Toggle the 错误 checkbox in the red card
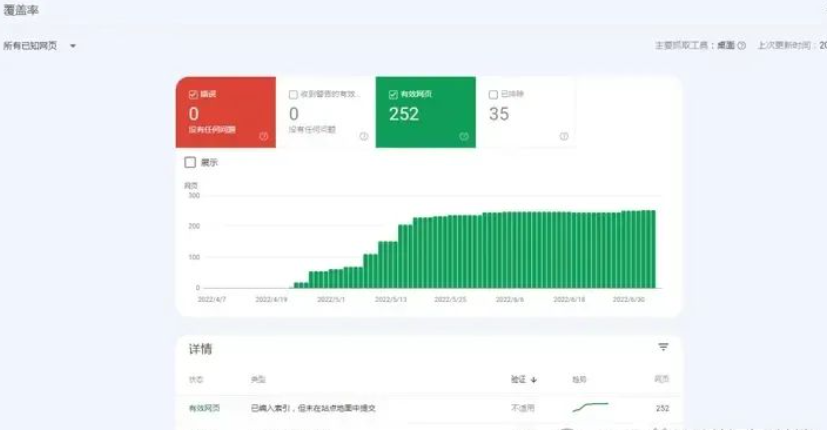Viewport: 827px width, 430px height. tap(193, 94)
